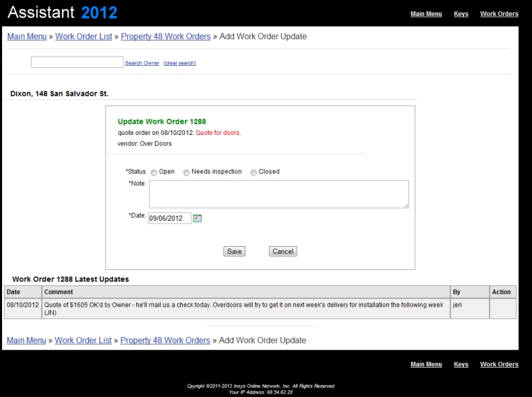
Task: Go to Work Order List via top breadcrumb
Action: pos(84,37)
